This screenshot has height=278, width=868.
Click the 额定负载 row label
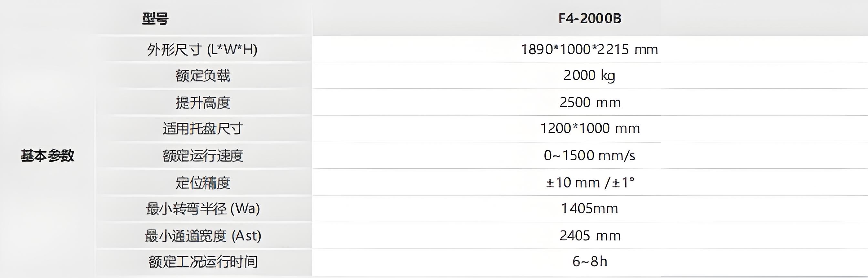(203, 76)
